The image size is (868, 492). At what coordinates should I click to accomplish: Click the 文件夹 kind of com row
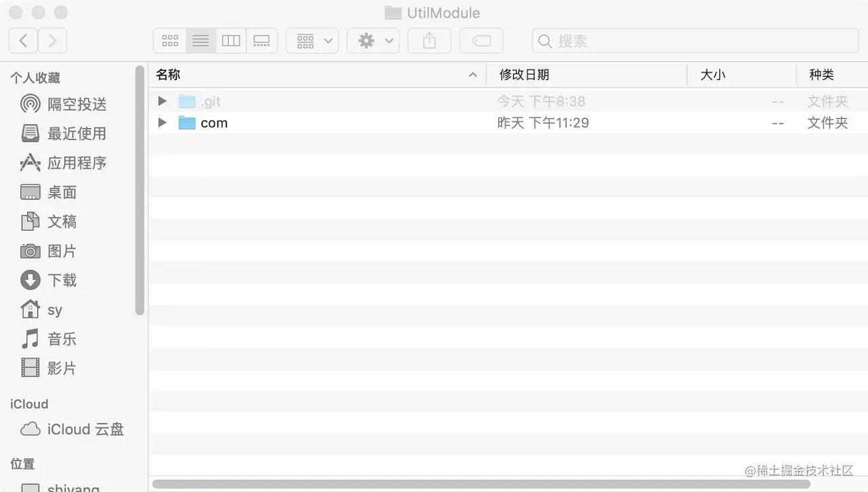click(827, 123)
